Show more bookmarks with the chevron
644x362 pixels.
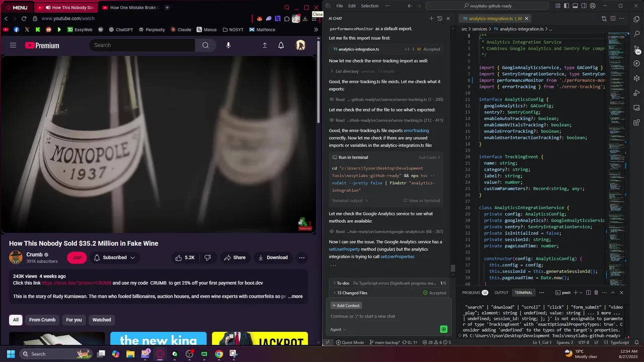click(316, 30)
